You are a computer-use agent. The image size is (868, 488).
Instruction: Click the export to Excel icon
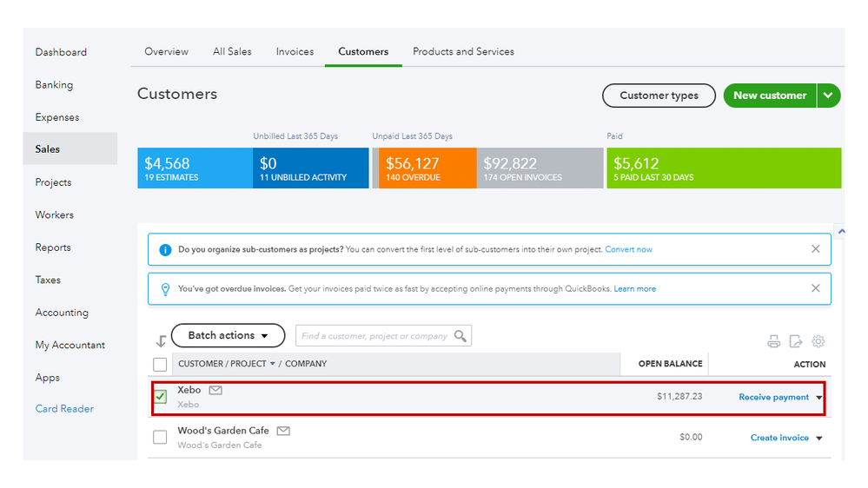(x=795, y=342)
